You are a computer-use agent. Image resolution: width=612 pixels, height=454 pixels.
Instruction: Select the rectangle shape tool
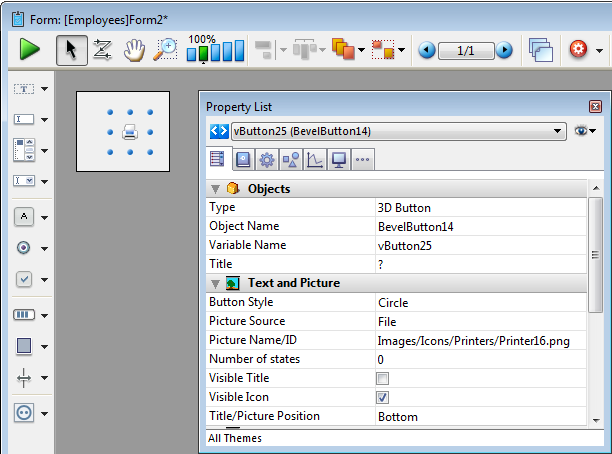click(x=24, y=346)
